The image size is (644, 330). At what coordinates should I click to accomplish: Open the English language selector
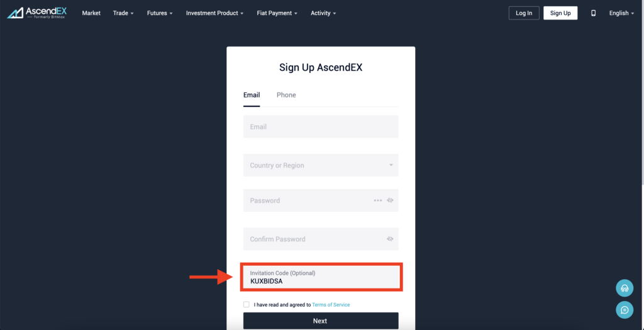[621, 13]
